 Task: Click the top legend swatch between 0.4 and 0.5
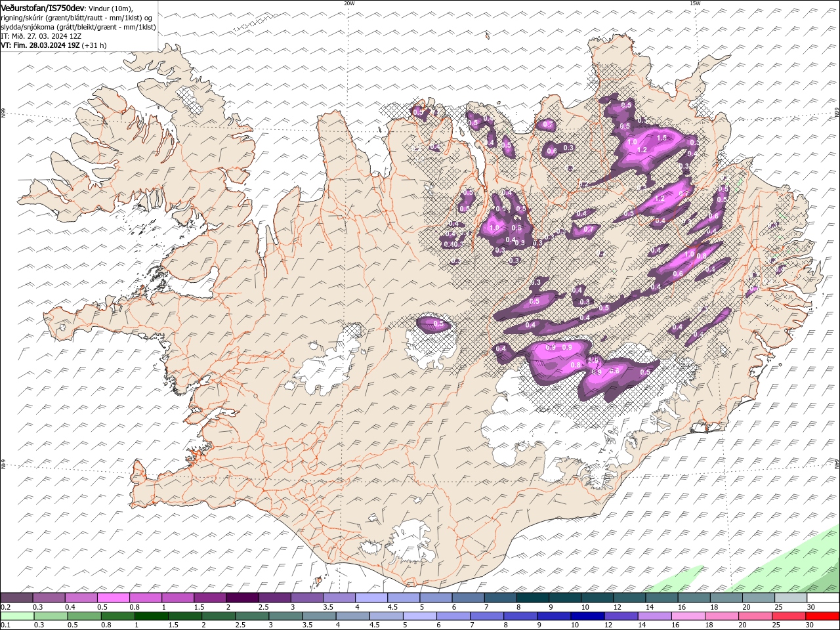coord(81,598)
